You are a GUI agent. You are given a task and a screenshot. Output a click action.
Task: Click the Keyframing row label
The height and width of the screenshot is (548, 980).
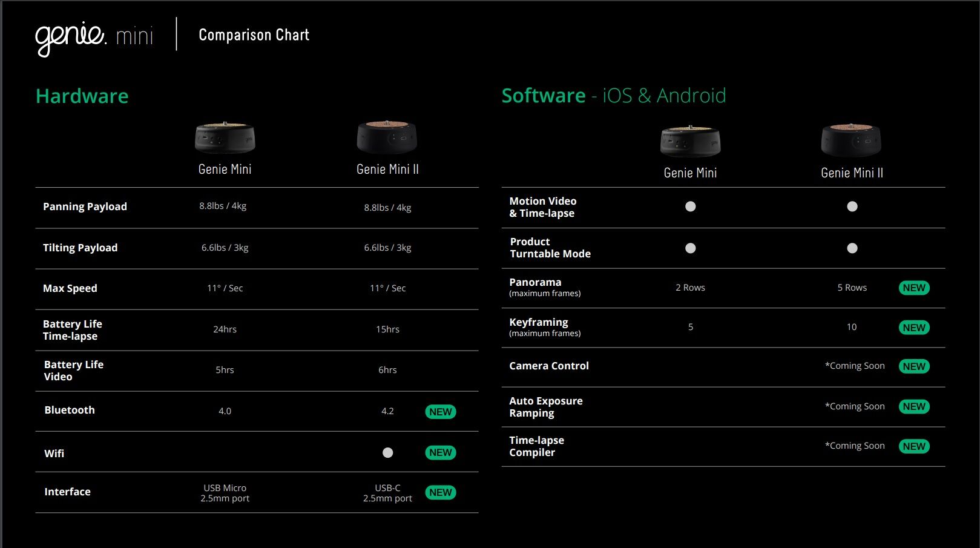click(545, 327)
